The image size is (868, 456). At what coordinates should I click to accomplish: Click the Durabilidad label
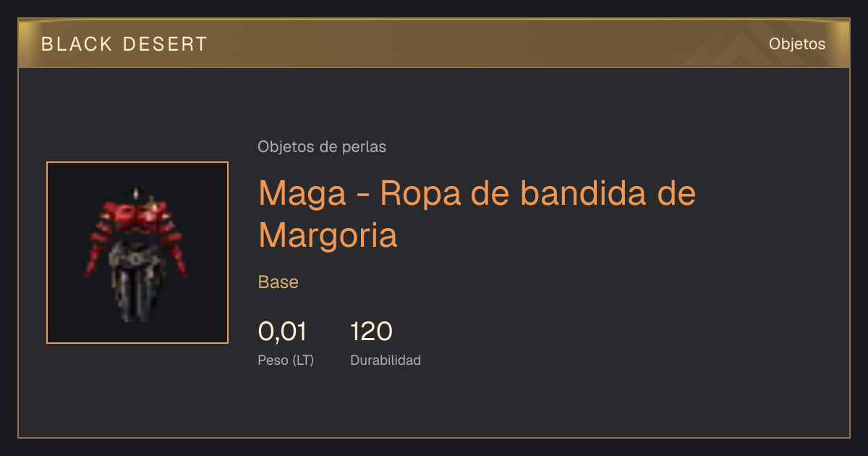pyautogui.click(x=386, y=360)
